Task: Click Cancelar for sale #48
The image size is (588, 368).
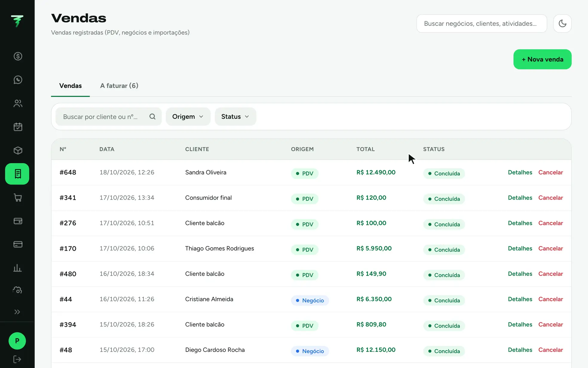Action: pos(550,350)
